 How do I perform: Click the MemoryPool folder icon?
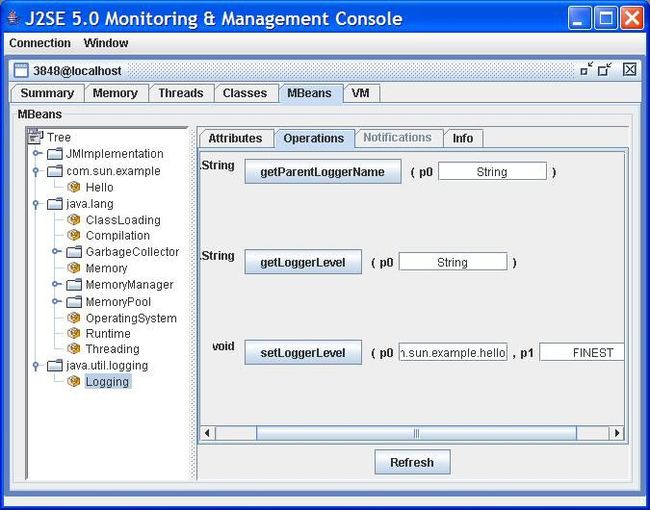coord(74,302)
